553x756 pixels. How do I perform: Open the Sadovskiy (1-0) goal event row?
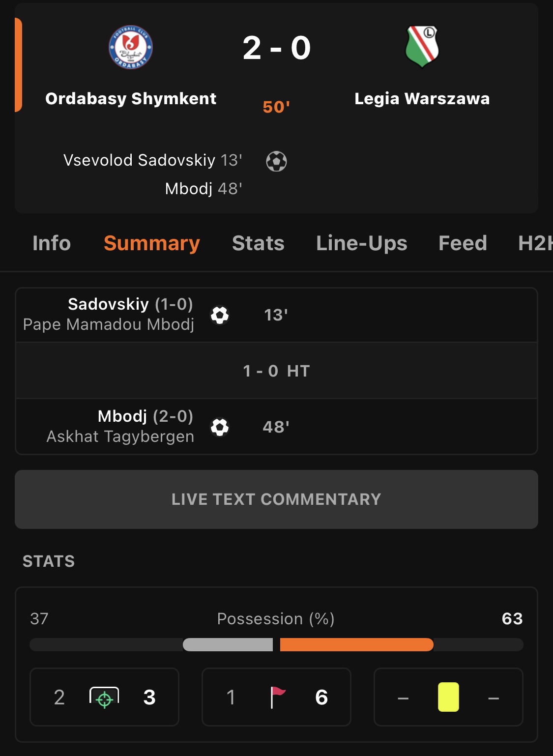click(276, 315)
